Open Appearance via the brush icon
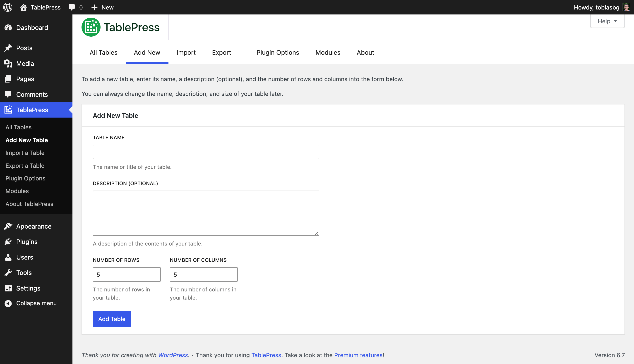This screenshot has height=364, width=634. 8,226
